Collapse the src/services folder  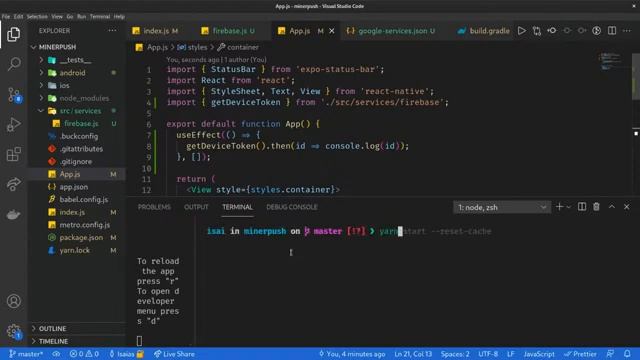tap(41, 111)
